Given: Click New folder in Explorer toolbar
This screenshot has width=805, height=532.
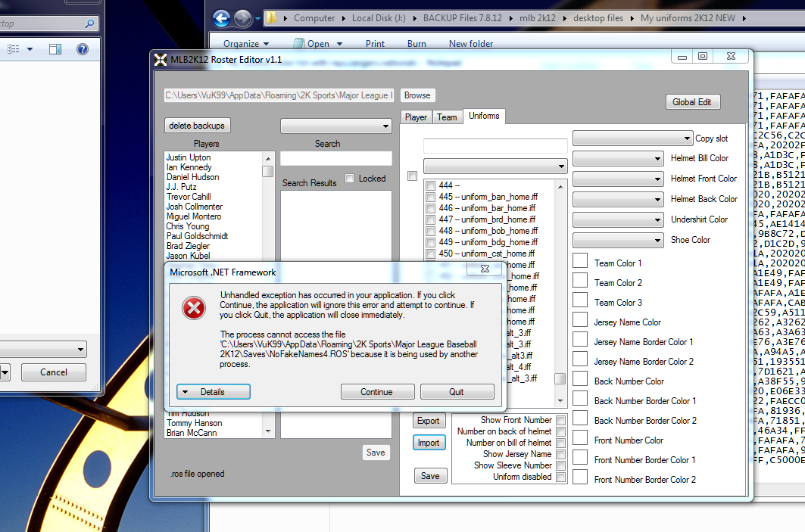Looking at the screenshot, I should (471, 44).
